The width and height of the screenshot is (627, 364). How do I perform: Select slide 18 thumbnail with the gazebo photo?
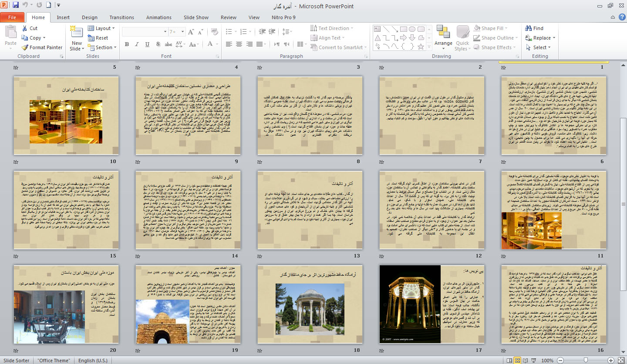[x=310, y=304]
